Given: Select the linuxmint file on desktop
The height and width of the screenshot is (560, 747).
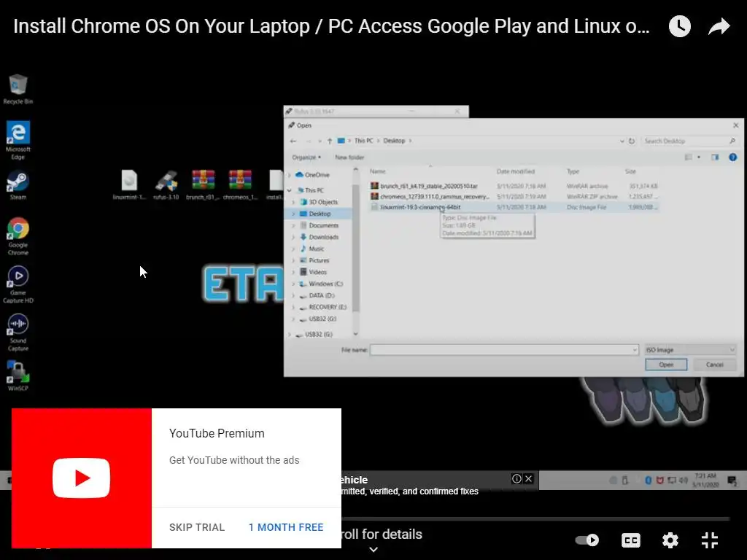Looking at the screenshot, I should [x=129, y=184].
